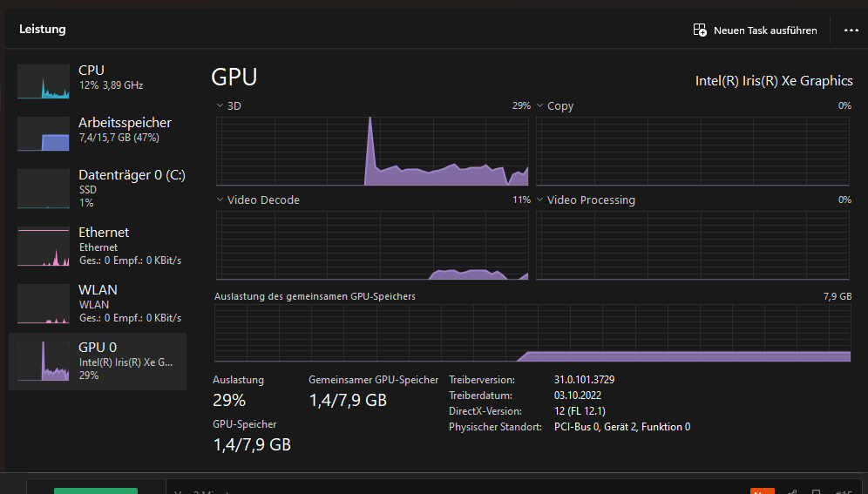Click the Video Decode utilization graph
The width and height of the screenshot is (868, 494).
372,245
